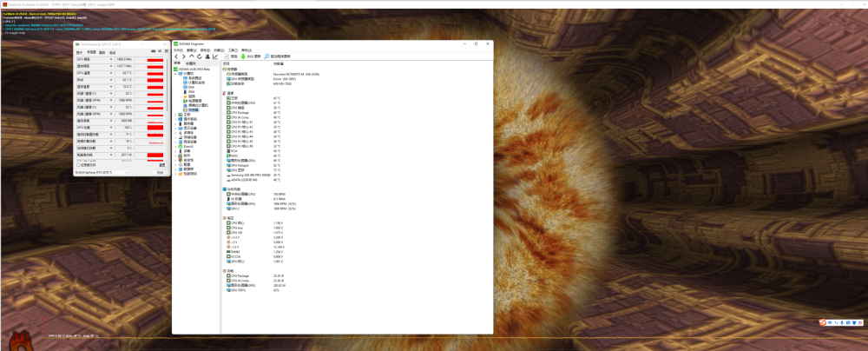Expand the Operating System node in tree
This screenshot has width=868, height=351.
175,119
